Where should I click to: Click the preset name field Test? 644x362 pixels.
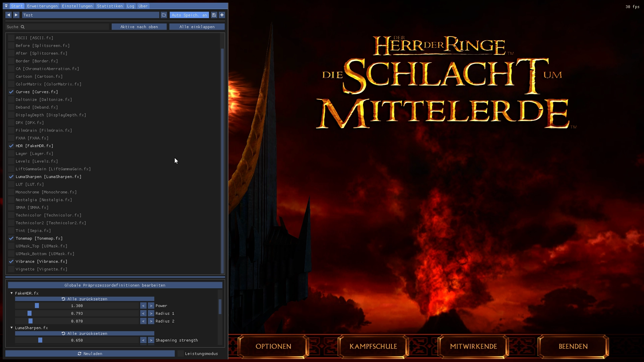point(91,15)
